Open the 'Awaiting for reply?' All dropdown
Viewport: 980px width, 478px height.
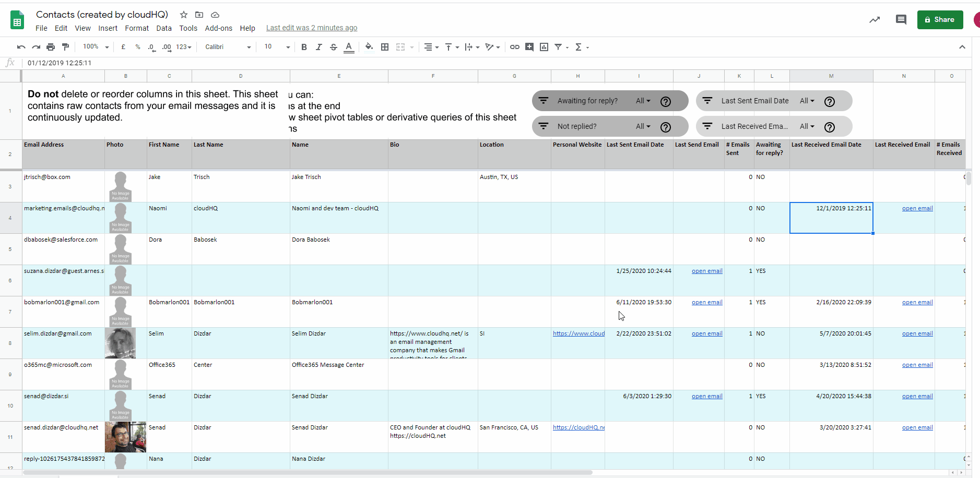[644, 100]
